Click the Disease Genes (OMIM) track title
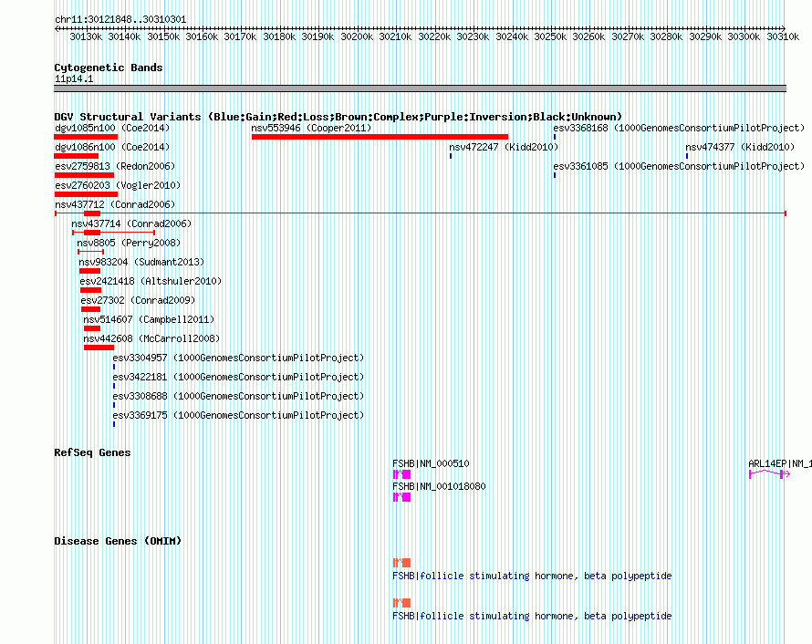Image resolution: width=812 pixels, height=644 pixels. point(118,541)
